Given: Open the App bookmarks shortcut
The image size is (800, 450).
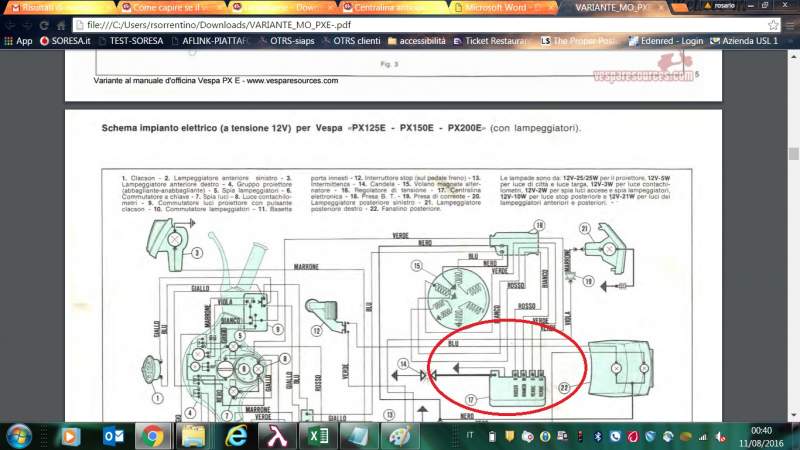Looking at the screenshot, I should coord(18,41).
